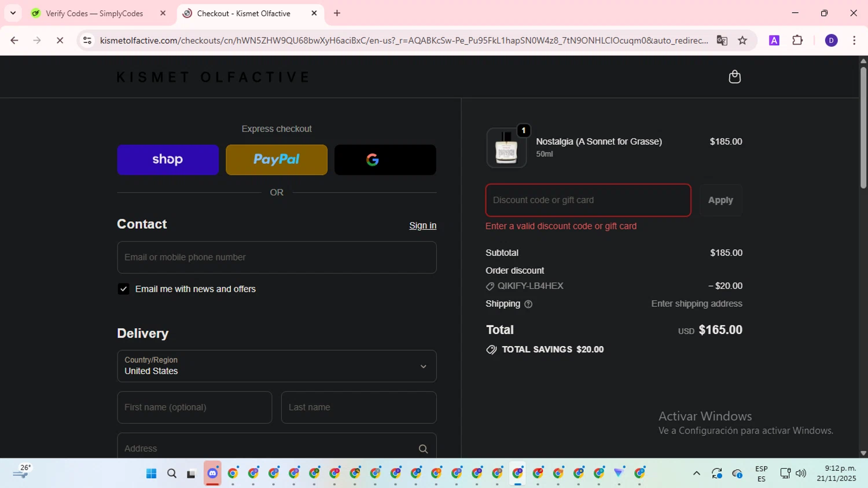This screenshot has height=488, width=868.
Task: Click the Nostalgia perfume product thumbnail
Action: (506, 148)
